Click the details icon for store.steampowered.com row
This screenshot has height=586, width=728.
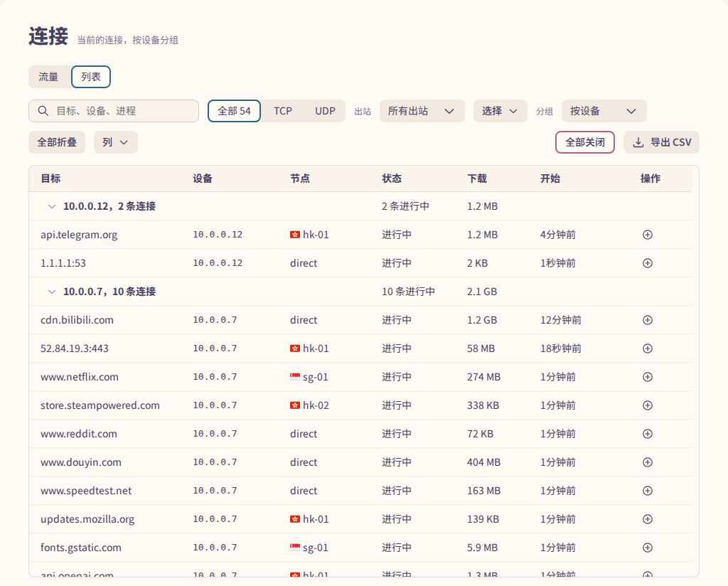point(647,405)
